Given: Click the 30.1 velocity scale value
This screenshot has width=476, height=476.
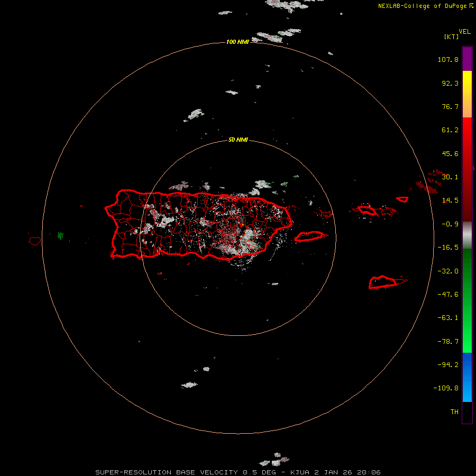Looking at the screenshot, I should pyautogui.click(x=450, y=177).
